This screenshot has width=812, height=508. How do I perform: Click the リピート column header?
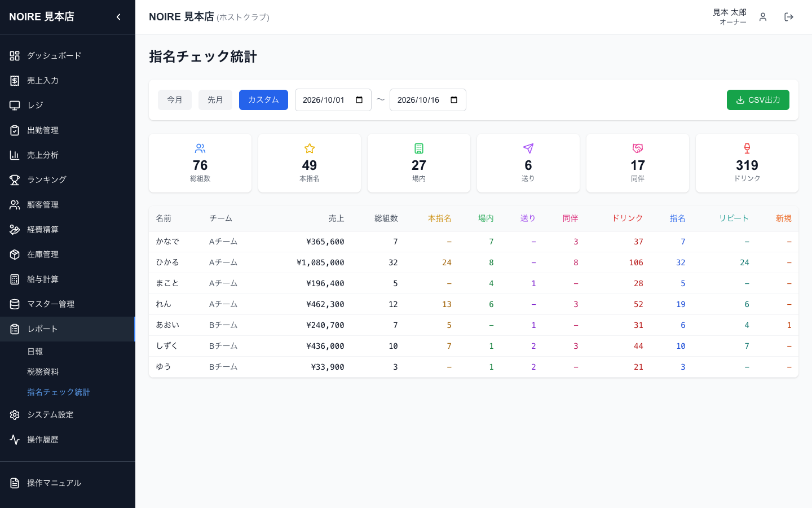tap(734, 218)
